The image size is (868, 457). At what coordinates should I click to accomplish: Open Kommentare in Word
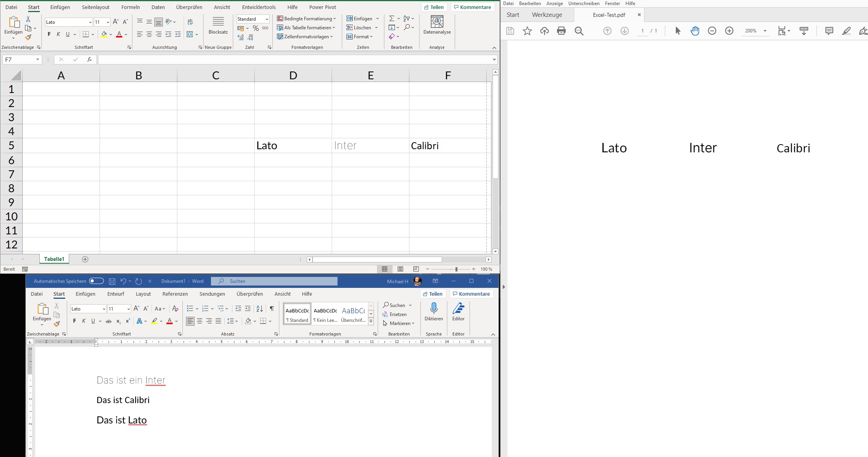[471, 294]
